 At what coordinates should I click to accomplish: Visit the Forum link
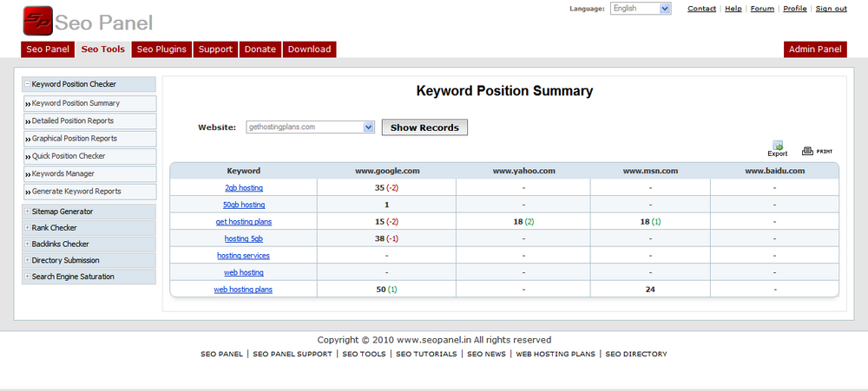(762, 9)
